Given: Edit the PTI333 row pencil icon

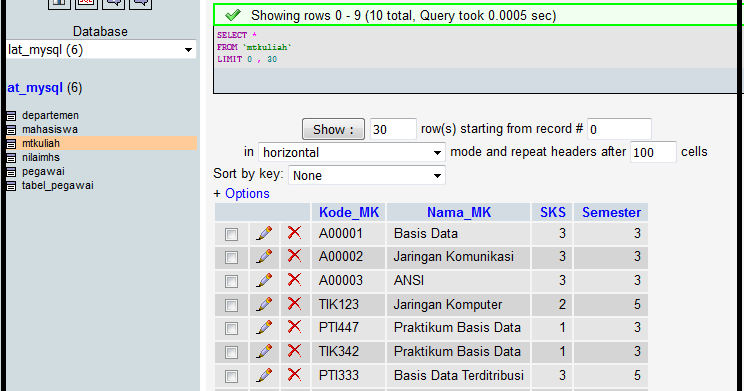Looking at the screenshot, I should (x=264, y=375).
